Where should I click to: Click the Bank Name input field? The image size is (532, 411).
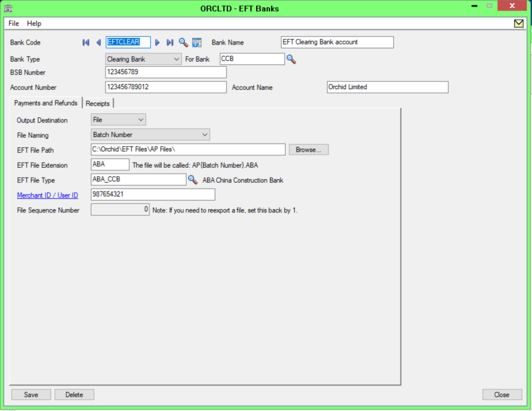[337, 42]
